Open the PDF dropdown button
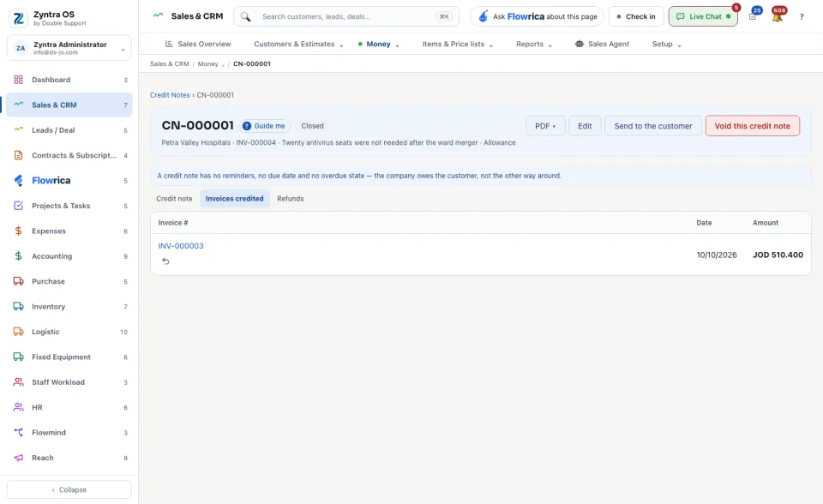This screenshot has width=823, height=504. click(545, 125)
